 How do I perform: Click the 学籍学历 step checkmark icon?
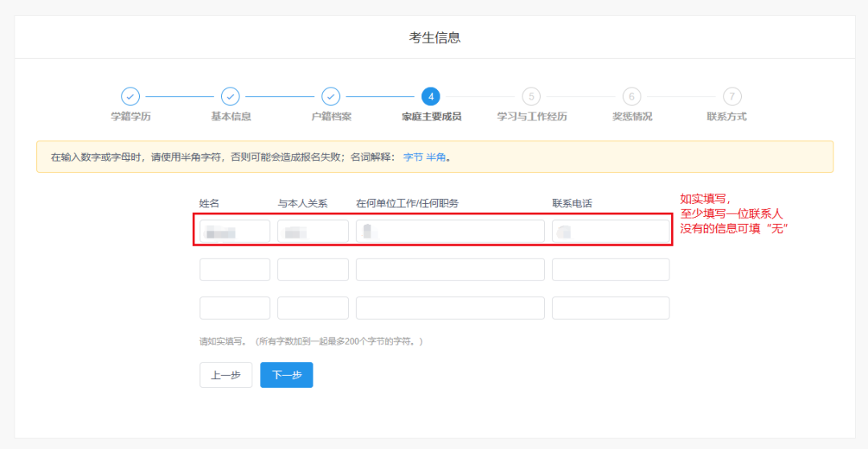pyautogui.click(x=130, y=96)
